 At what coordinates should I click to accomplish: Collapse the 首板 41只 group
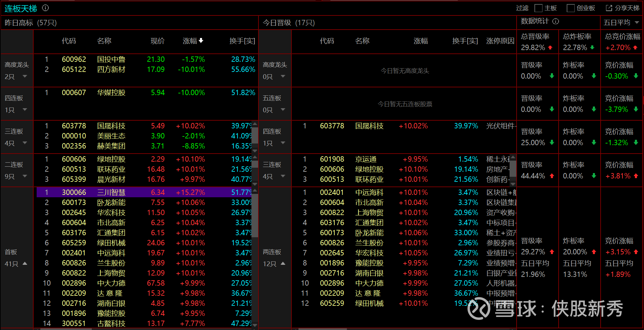pyautogui.click(x=25, y=263)
